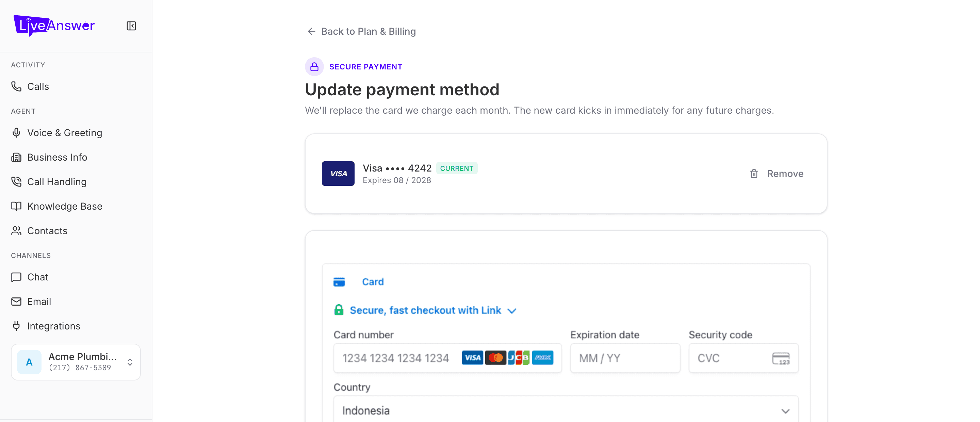The height and width of the screenshot is (422, 980).
Task: Click the secure payment lock icon
Action: 314,67
